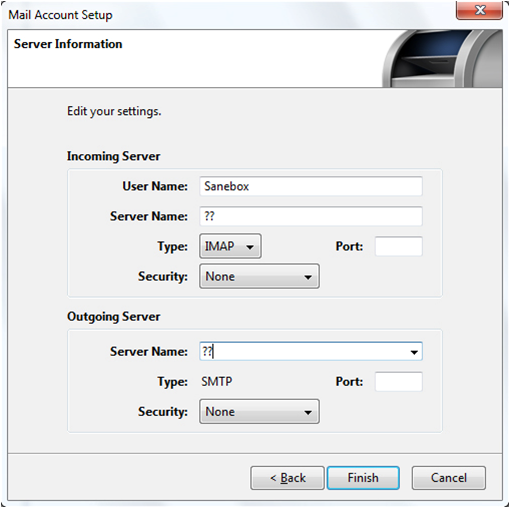Click the 'Edit your settings.' text
The height and width of the screenshot is (508, 510).
[114, 111]
